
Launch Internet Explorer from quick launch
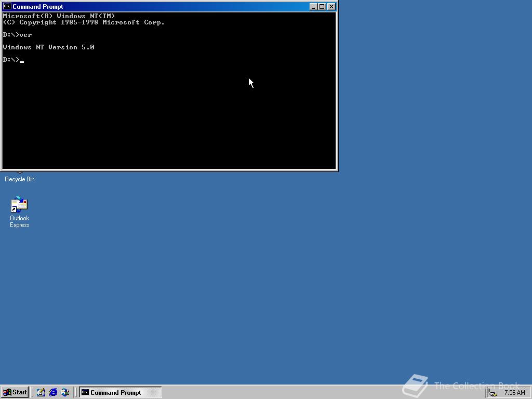click(53, 393)
